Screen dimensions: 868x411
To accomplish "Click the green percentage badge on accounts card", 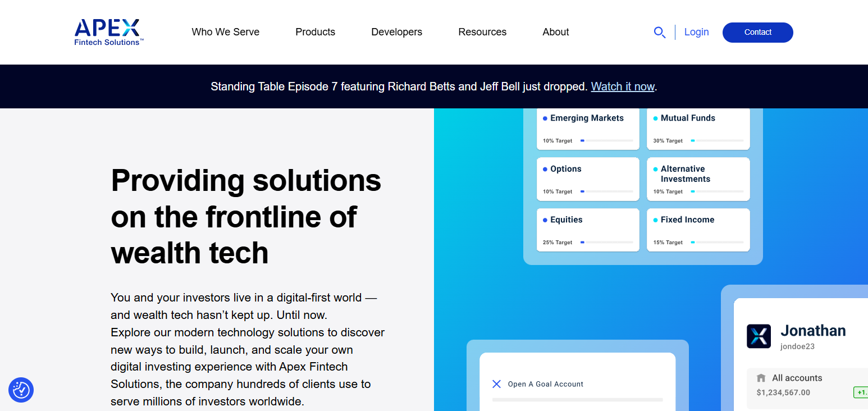I will pos(861,392).
